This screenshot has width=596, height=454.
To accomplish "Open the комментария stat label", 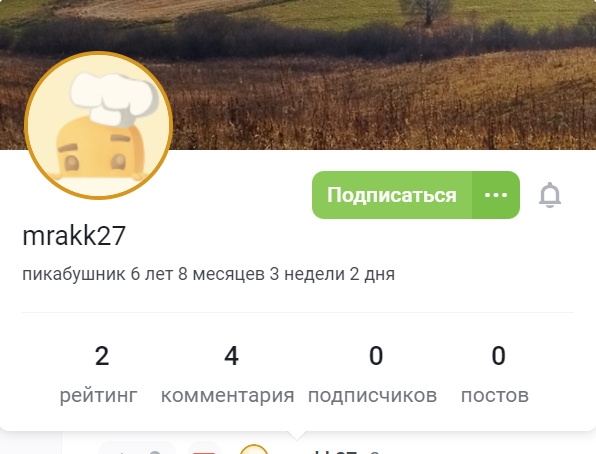I will (x=228, y=395).
